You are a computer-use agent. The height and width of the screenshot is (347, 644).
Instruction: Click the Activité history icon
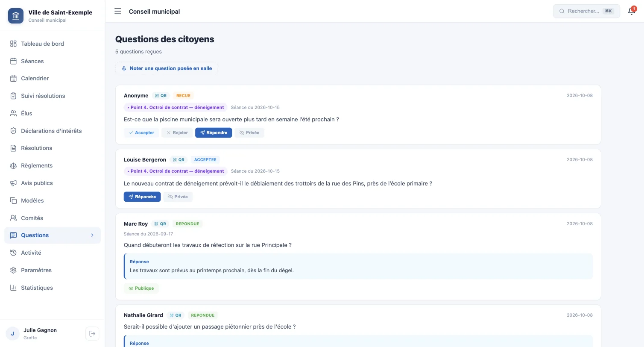tap(13, 253)
